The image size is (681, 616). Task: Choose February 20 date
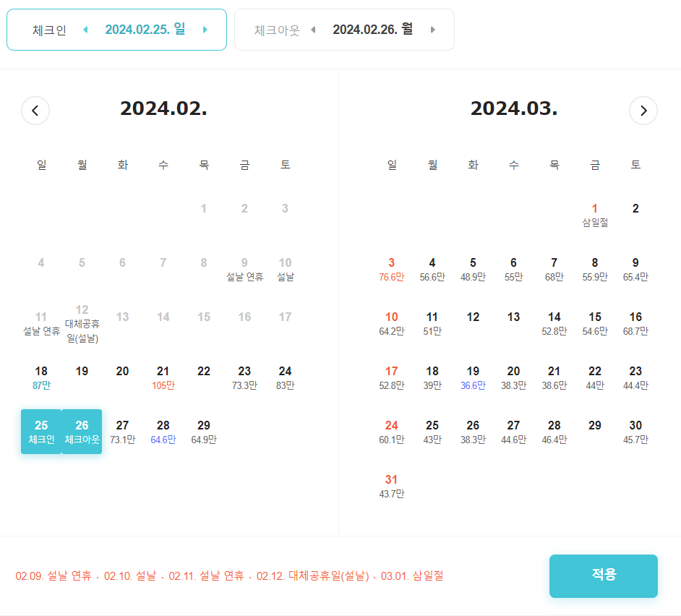[122, 372]
